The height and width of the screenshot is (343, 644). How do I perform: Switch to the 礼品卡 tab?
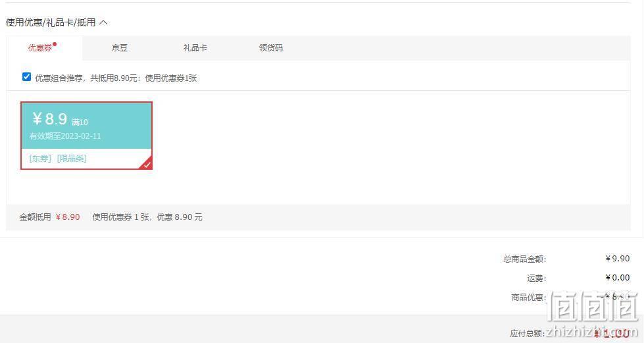point(195,48)
